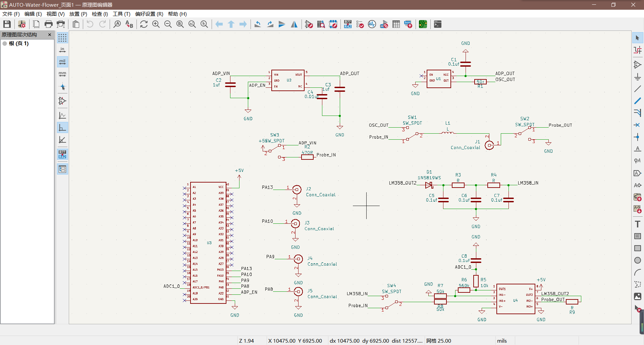Select the Zoom to Fit icon
The height and width of the screenshot is (345, 644).
click(x=180, y=24)
